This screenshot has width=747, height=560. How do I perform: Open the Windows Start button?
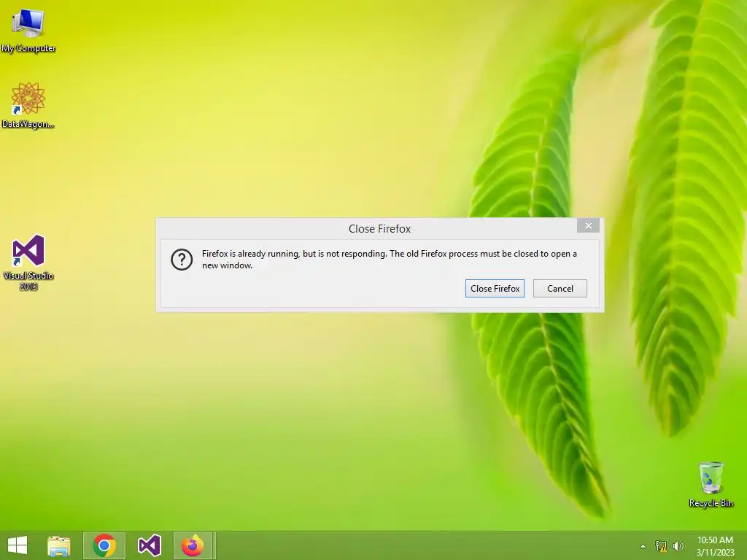pos(18,545)
